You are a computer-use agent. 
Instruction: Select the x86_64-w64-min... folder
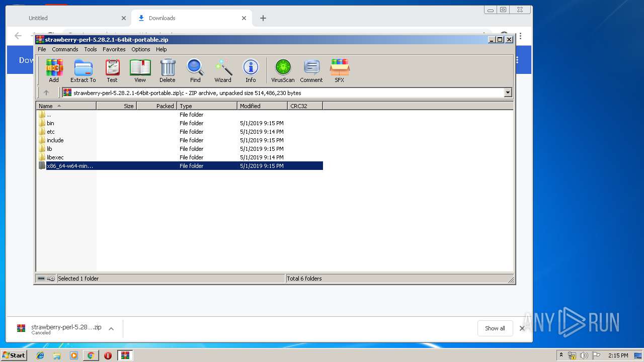tap(180, 166)
